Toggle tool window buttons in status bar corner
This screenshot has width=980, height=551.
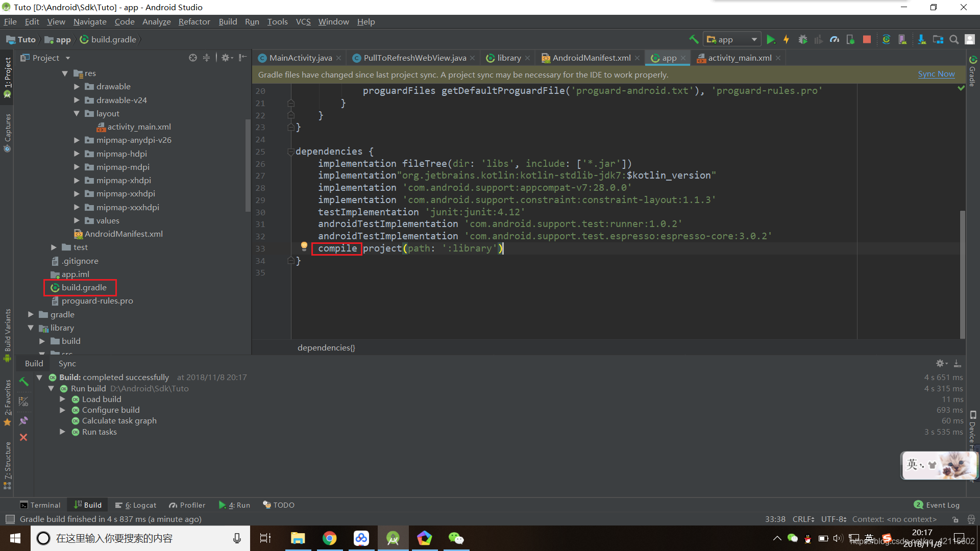point(10,519)
